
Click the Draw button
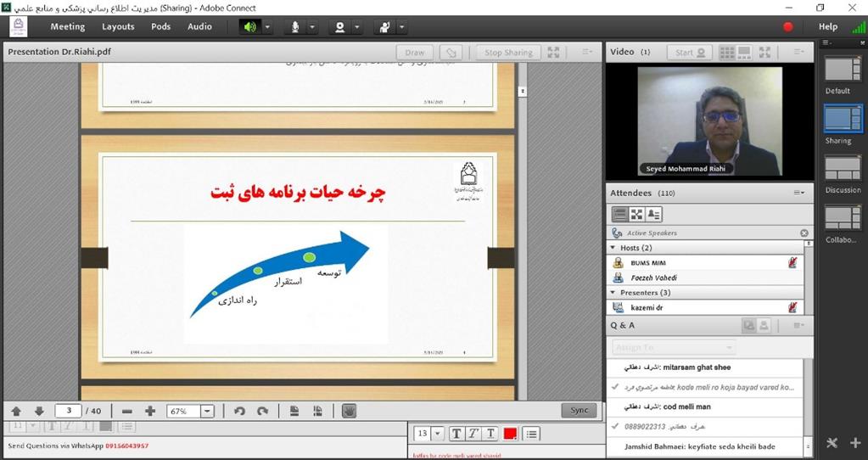click(415, 53)
